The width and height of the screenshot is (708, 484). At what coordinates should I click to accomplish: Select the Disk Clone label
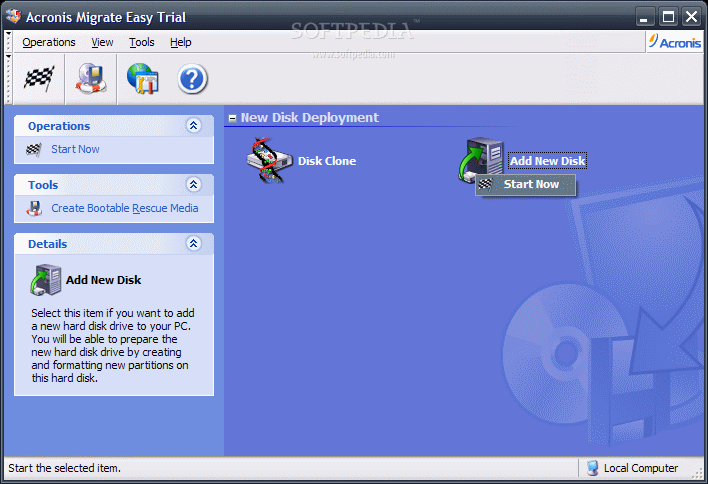(x=327, y=161)
